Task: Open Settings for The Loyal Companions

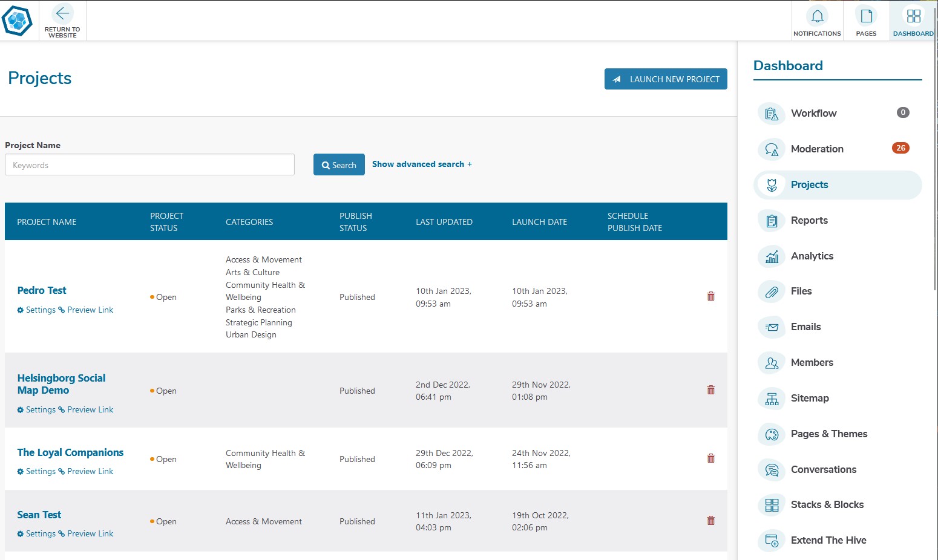Action: (x=36, y=471)
